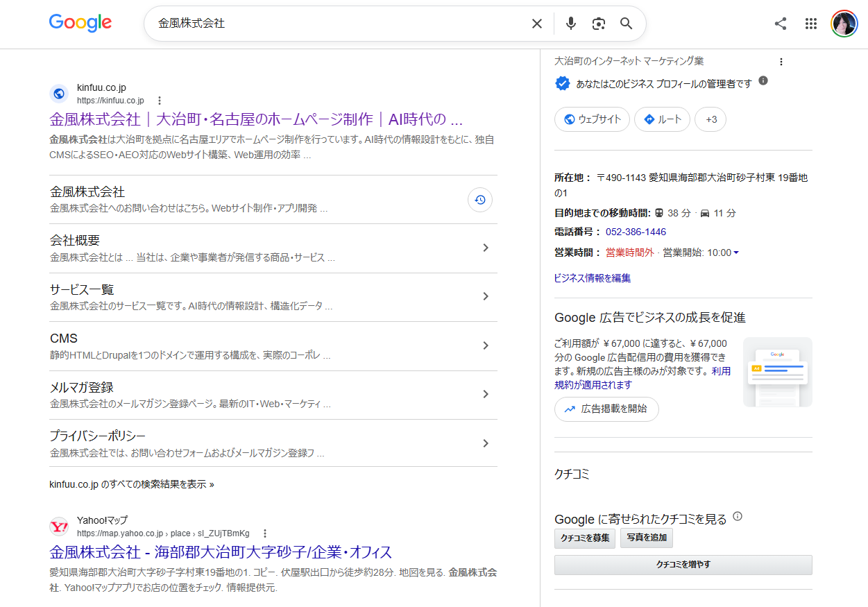Click https://kinfuu.co.jp URL text
Viewport: 868px width, 607px height.
(110, 101)
